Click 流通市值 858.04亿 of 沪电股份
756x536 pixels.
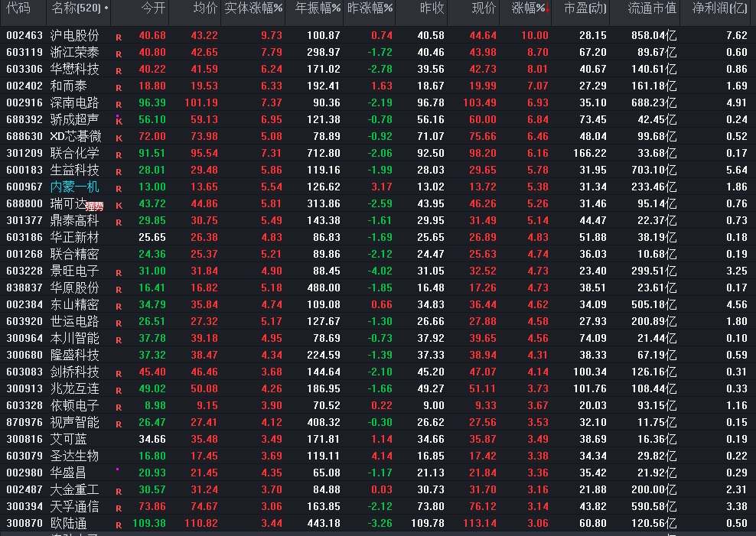653,36
